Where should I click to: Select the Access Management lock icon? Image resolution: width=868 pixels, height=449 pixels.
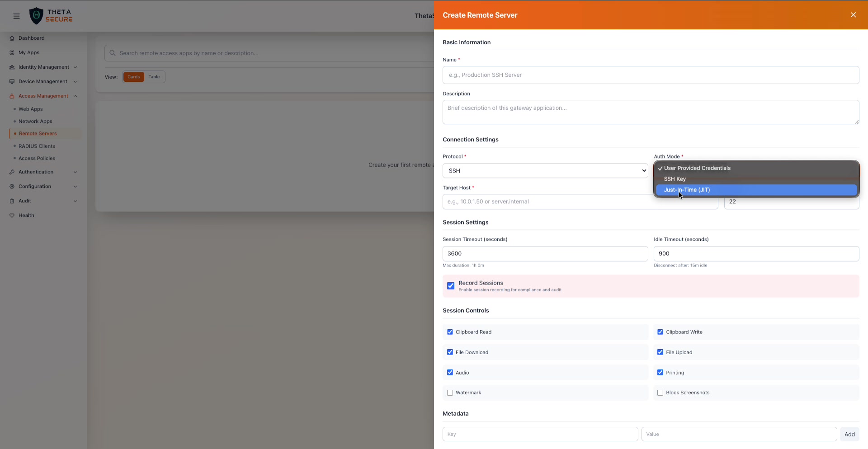click(x=12, y=96)
